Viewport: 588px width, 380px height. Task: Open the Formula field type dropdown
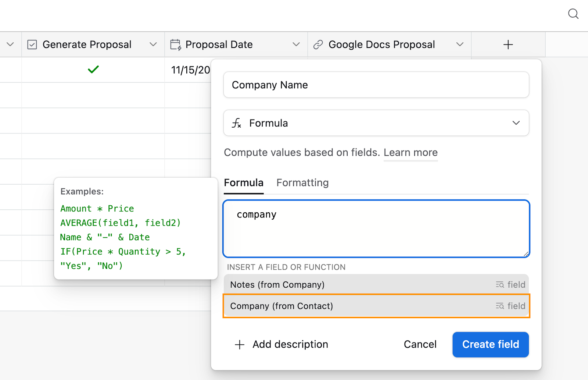(x=376, y=123)
